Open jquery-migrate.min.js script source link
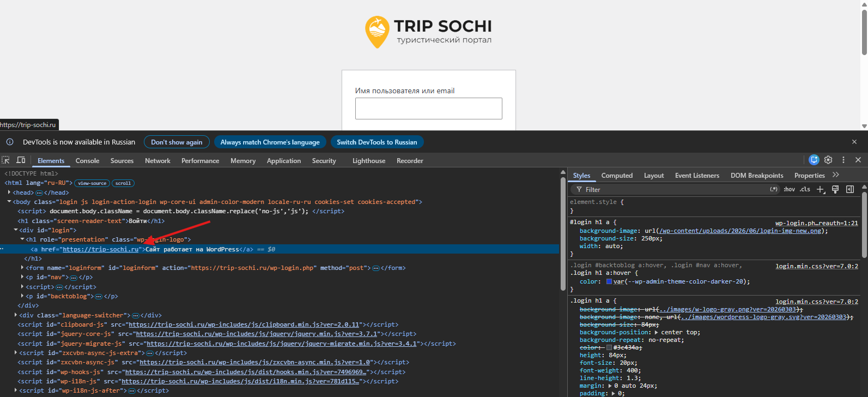 coord(281,344)
